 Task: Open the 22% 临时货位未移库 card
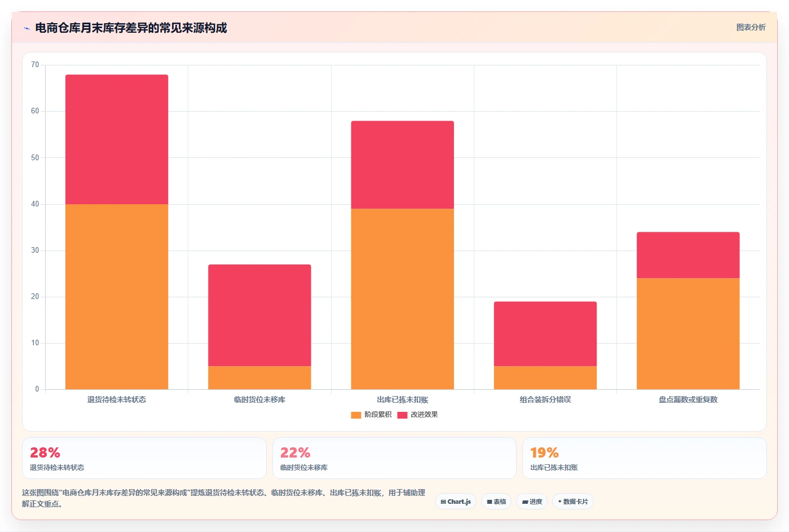394,458
